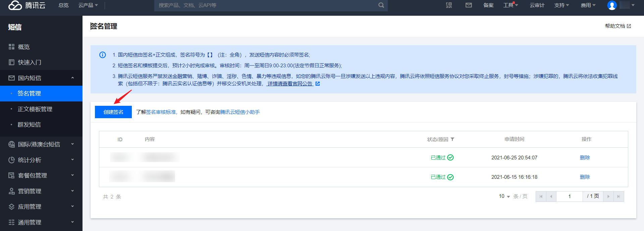Open the 10 items per page dropdown
The width and height of the screenshot is (644, 231).
[504, 196]
